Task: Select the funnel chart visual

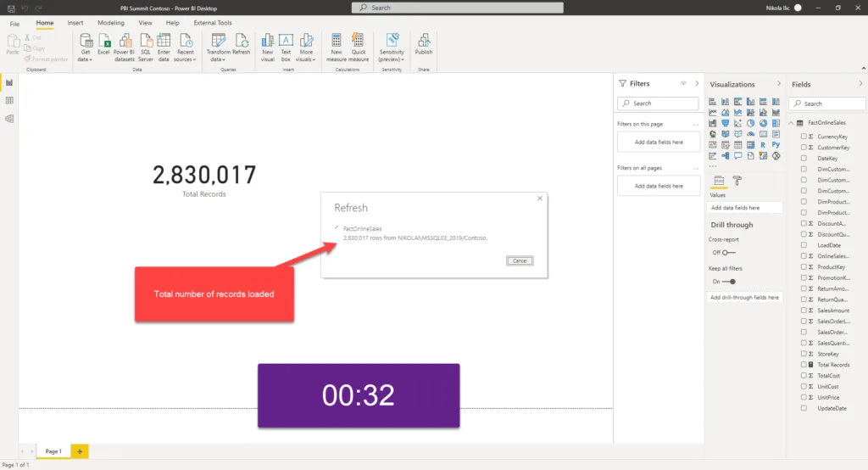Action: coord(726,123)
